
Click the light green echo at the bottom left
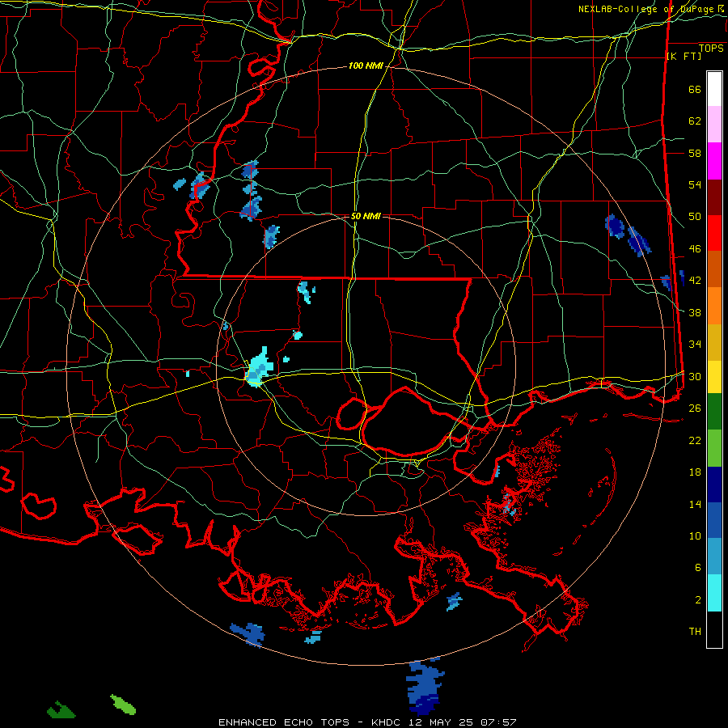pyautogui.click(x=123, y=705)
